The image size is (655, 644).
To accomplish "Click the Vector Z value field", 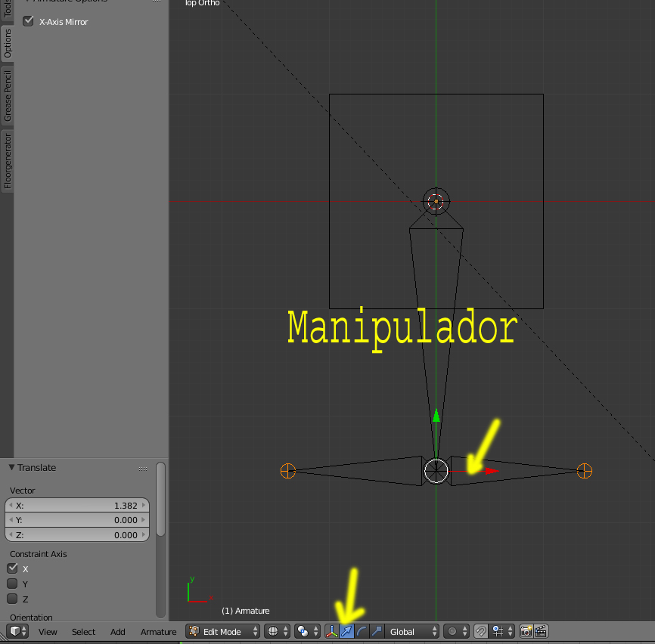I will tap(77, 534).
